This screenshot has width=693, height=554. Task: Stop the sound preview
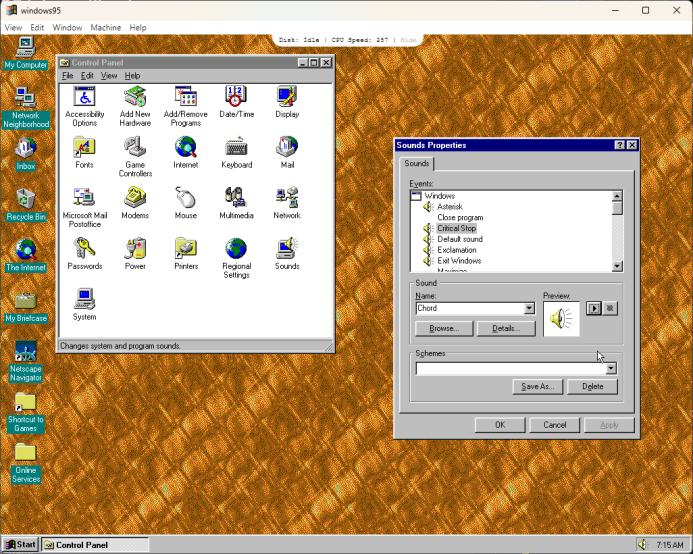click(x=610, y=308)
